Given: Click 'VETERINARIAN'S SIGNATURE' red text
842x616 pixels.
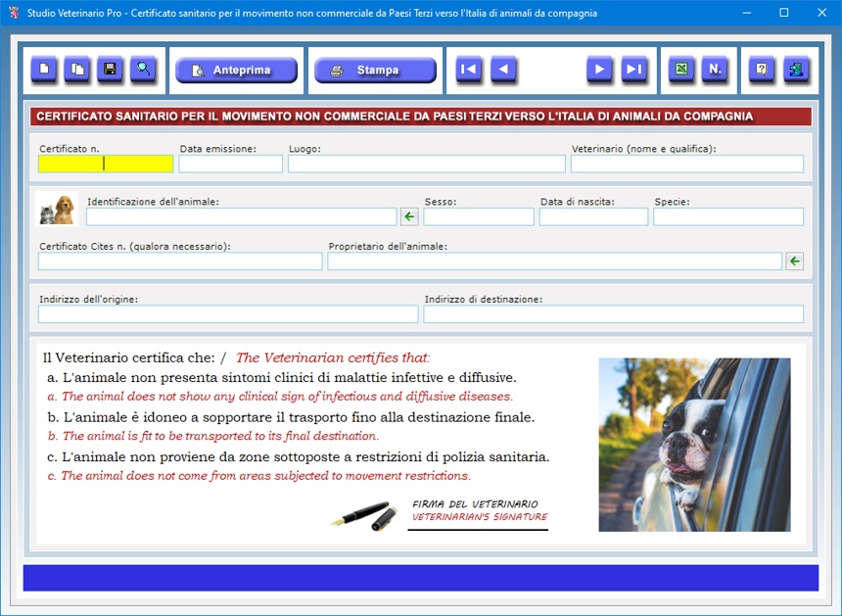Looking at the screenshot, I should pos(480,517).
